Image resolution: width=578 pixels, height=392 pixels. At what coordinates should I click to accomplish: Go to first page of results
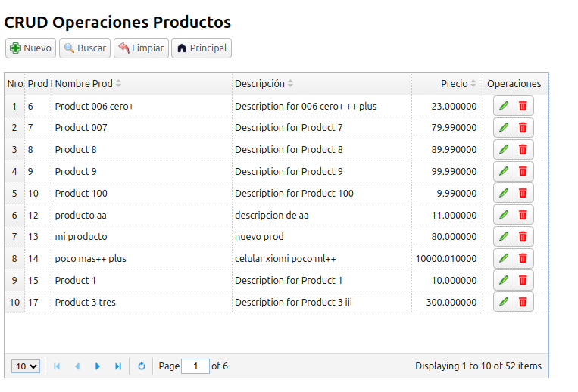[57, 366]
